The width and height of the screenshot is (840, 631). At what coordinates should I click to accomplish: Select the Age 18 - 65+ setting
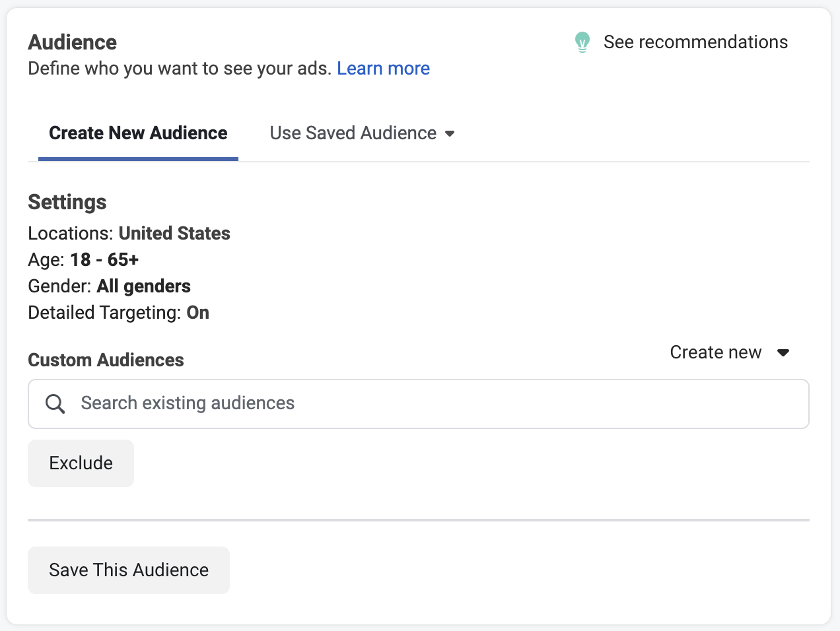point(83,260)
